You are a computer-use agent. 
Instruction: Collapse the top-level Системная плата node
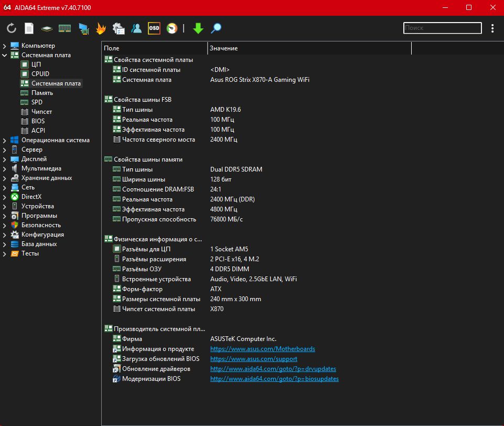(5, 55)
